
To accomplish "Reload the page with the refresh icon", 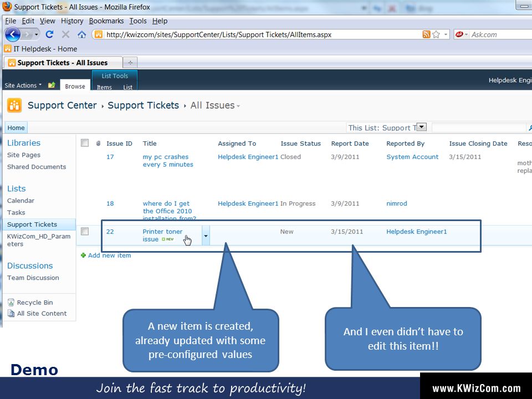I will (49, 34).
